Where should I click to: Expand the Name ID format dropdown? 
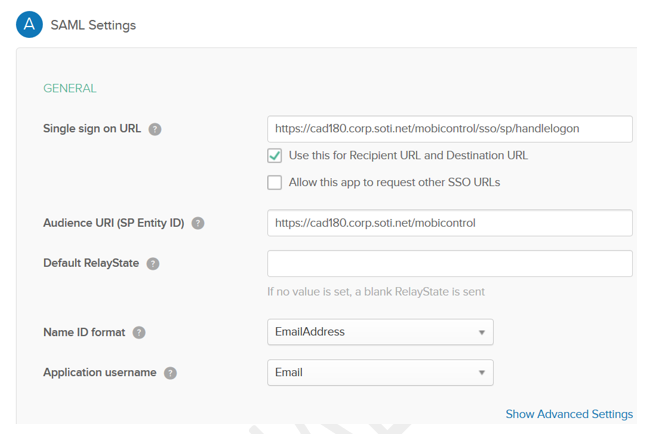380,332
